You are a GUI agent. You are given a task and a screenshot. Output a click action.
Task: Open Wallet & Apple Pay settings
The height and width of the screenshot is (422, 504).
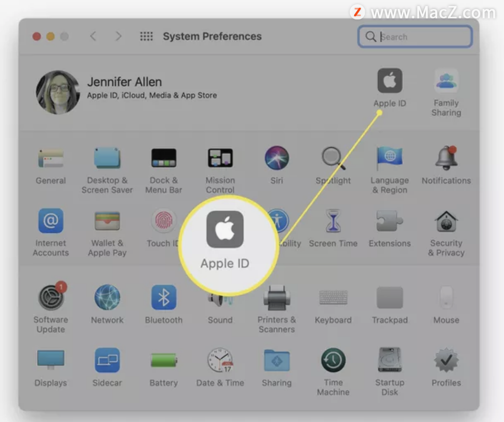pyautogui.click(x=107, y=220)
